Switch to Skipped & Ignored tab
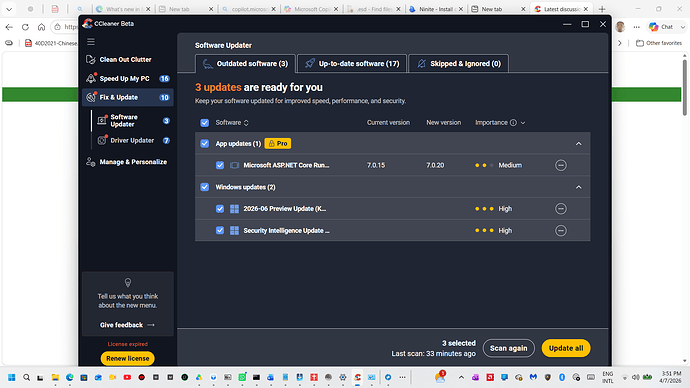Viewport: 690px width, 388px height. point(459,64)
